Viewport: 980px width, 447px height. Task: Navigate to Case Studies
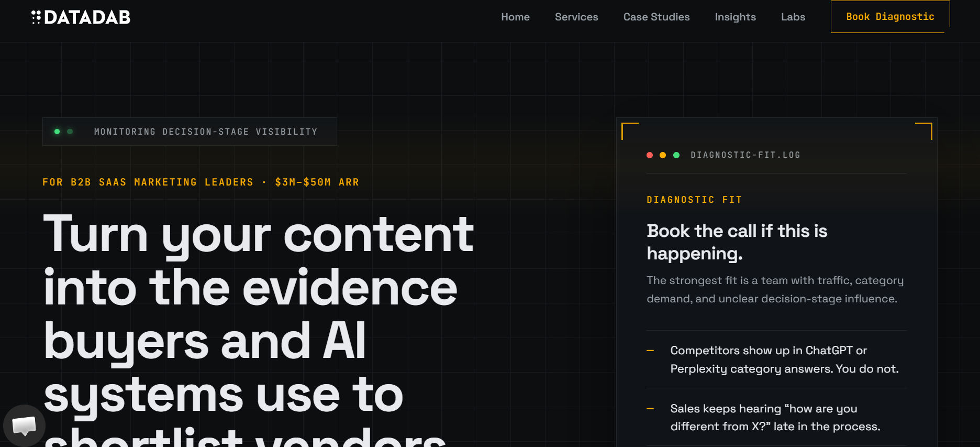(x=656, y=17)
